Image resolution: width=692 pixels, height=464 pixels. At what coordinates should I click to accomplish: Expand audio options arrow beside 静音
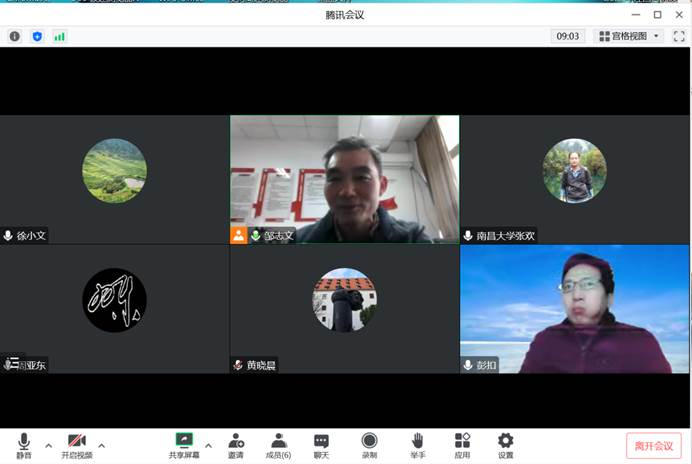48,445
